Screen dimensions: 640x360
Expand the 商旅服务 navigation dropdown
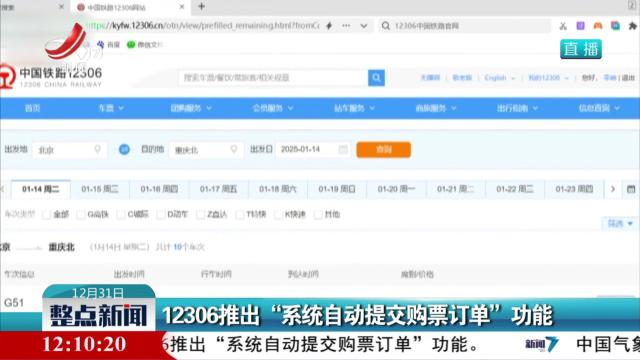(x=436, y=108)
